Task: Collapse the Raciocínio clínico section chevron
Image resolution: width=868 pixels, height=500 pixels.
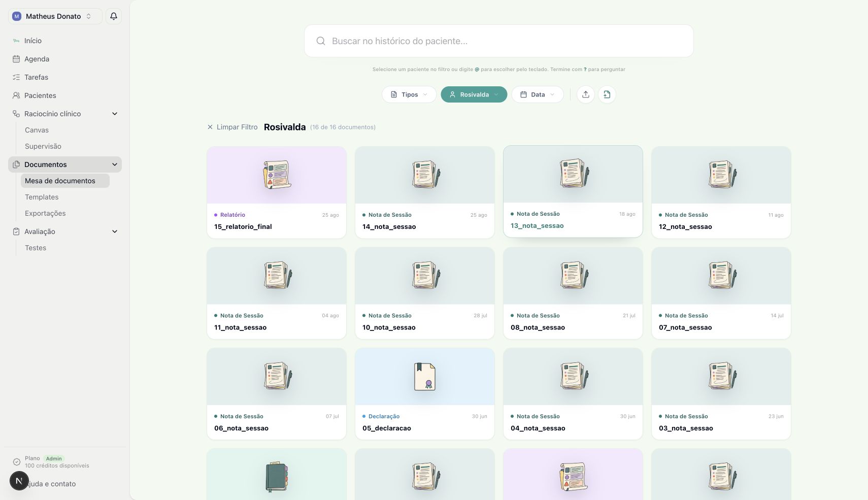Action: coord(115,114)
